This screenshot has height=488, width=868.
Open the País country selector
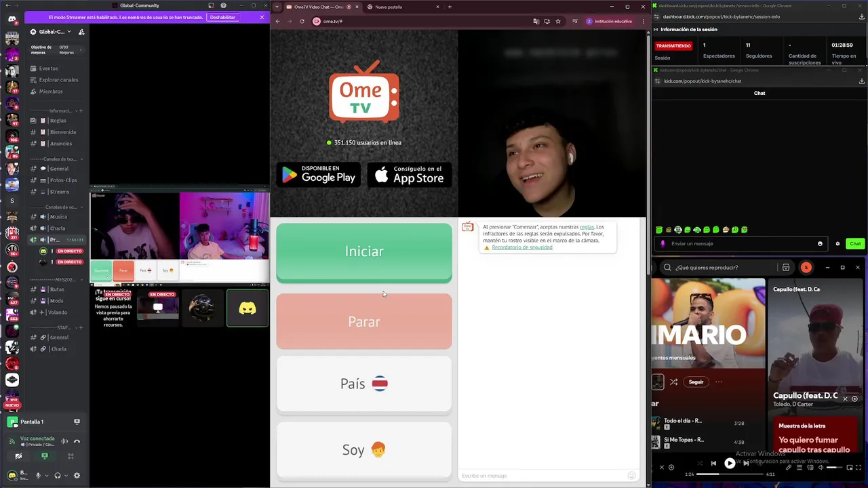364,384
